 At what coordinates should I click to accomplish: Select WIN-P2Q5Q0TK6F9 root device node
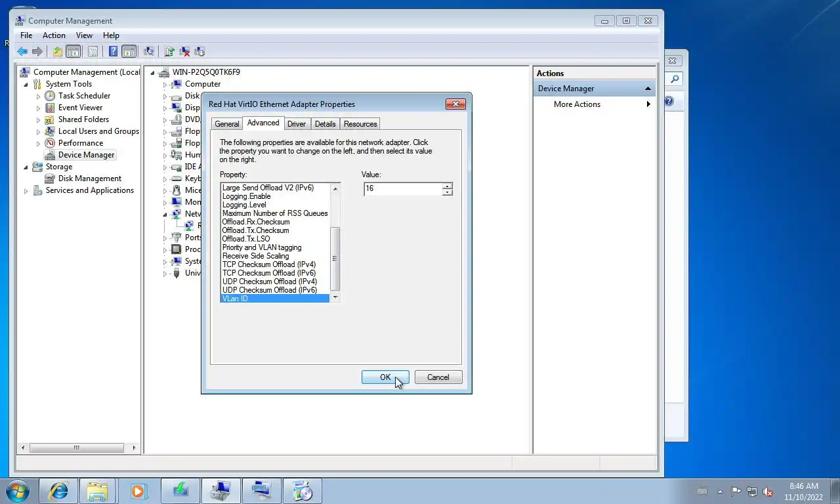pos(206,72)
